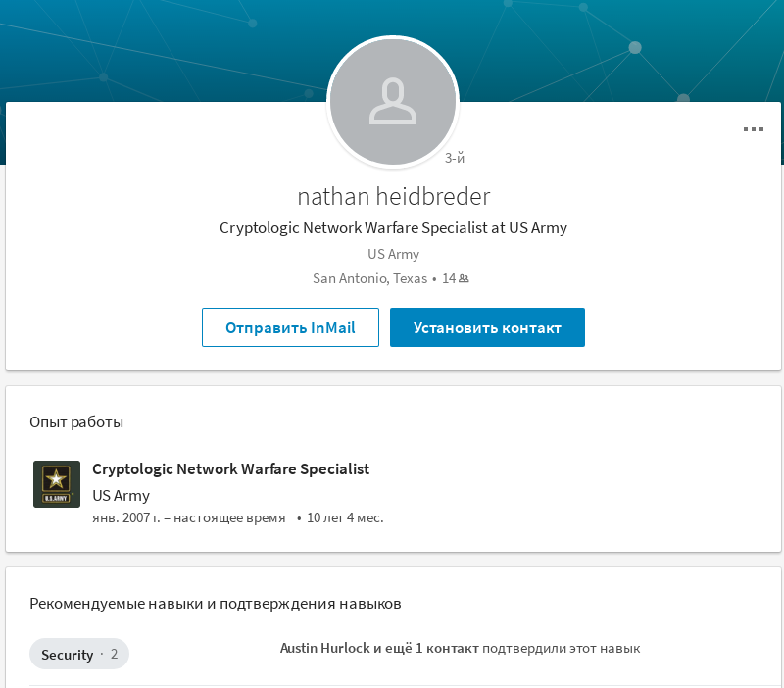Click the US Army logo in experience
The width and height of the screenshot is (784, 688).
pos(57,483)
